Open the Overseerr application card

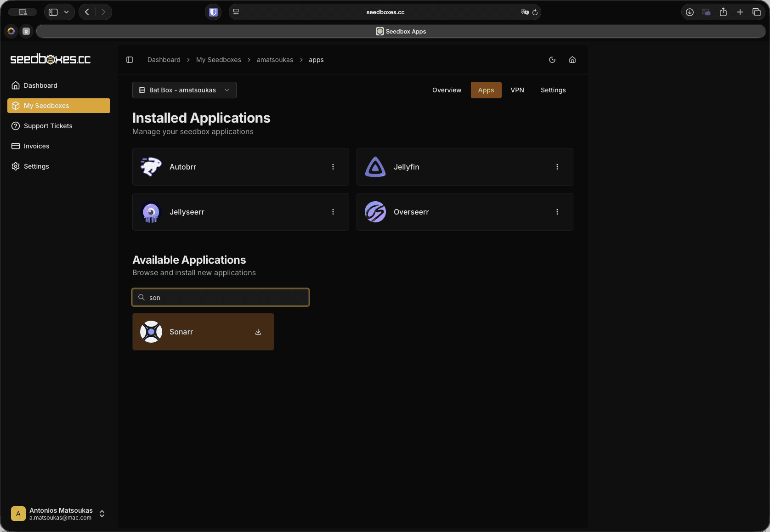click(465, 212)
